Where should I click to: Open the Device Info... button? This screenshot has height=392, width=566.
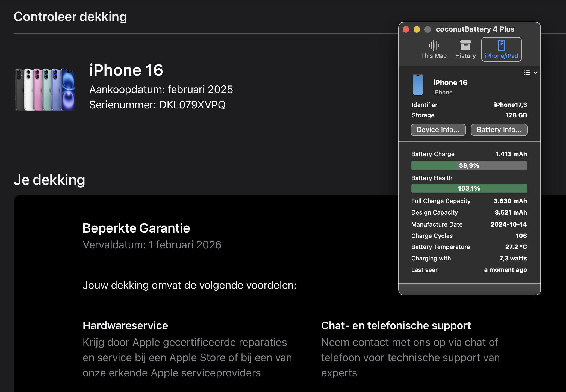tap(438, 130)
